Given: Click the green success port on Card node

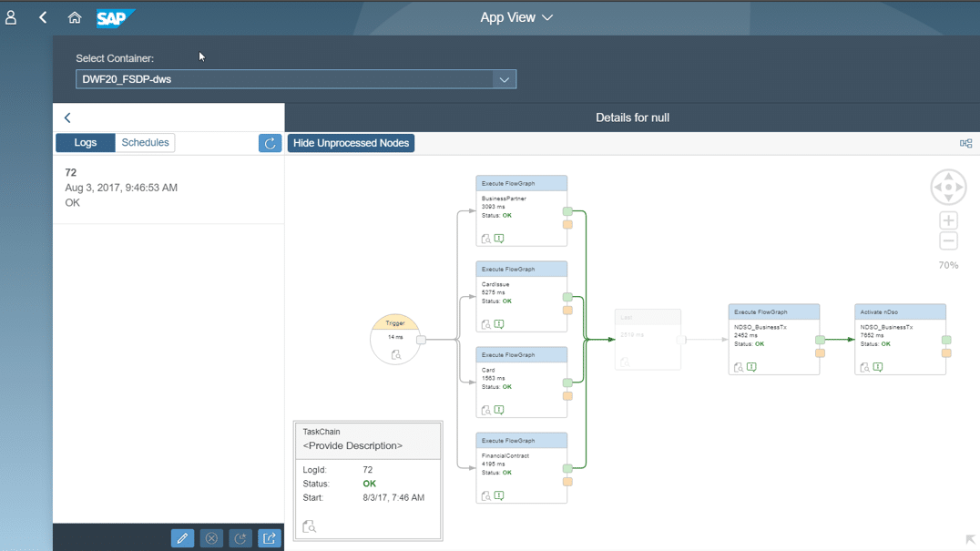Looking at the screenshot, I should pos(567,383).
